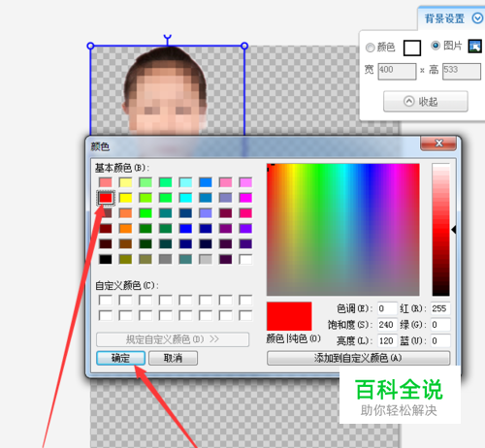Click Cancel (取消) button in color dialog
Screen dimensions: 485x448
(x=173, y=358)
